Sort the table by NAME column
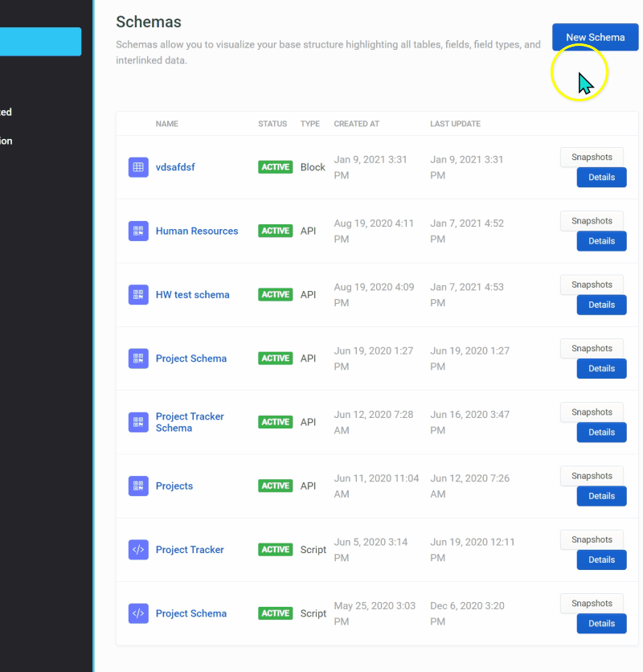This screenshot has width=643, height=672. point(167,124)
